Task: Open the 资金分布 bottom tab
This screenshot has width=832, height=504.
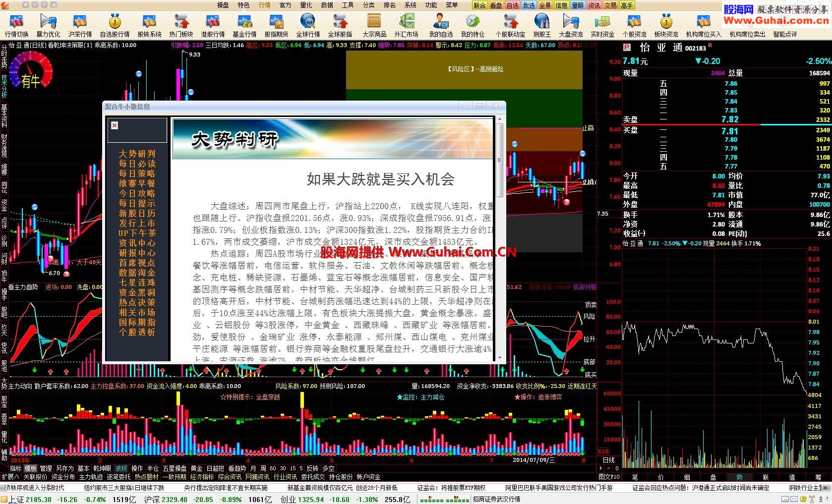Action: [x=63, y=477]
